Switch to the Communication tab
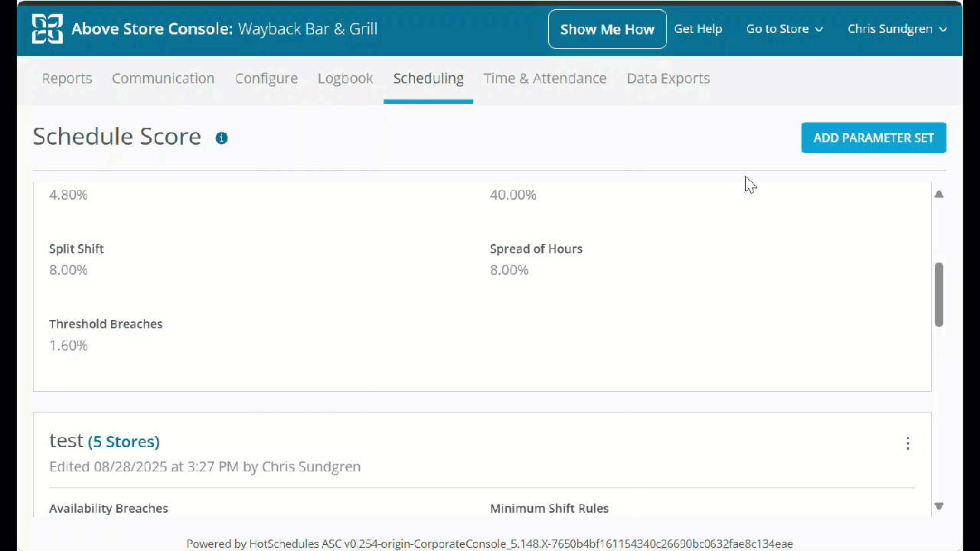 pyautogui.click(x=163, y=78)
